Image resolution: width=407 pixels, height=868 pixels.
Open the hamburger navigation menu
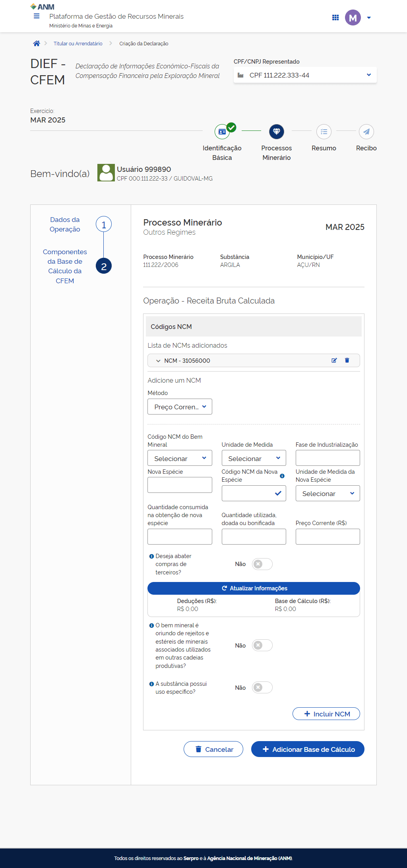[x=37, y=16]
